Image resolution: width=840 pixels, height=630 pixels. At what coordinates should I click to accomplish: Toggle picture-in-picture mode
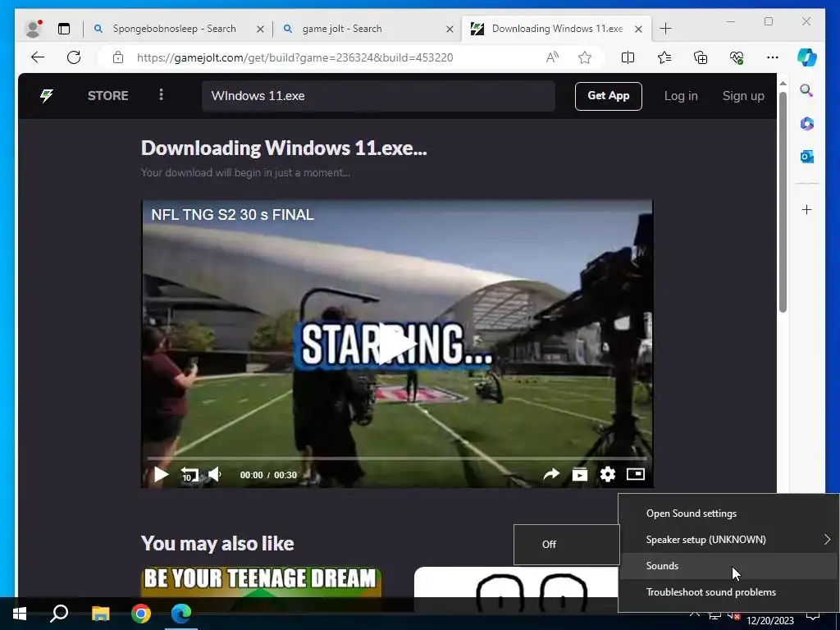(636, 474)
